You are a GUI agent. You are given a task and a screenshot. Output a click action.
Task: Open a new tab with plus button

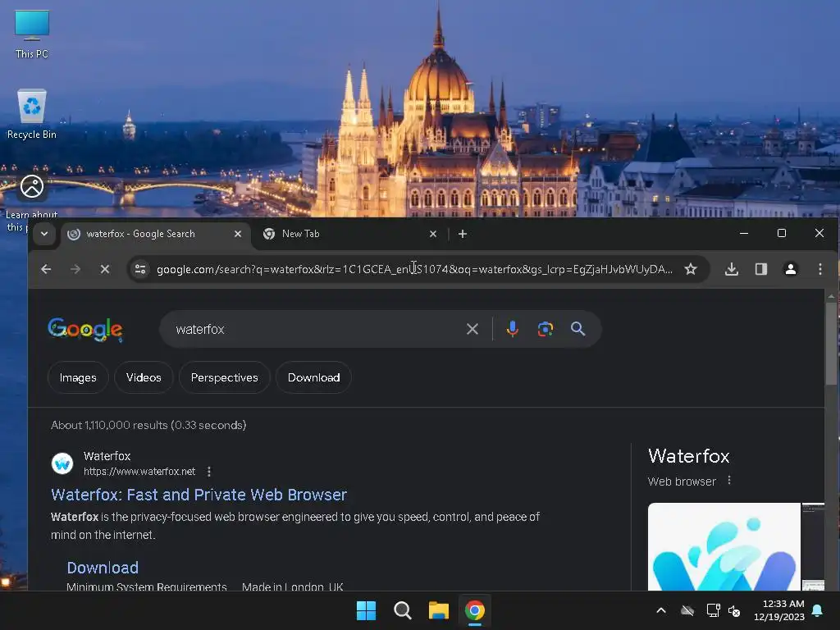(463, 234)
